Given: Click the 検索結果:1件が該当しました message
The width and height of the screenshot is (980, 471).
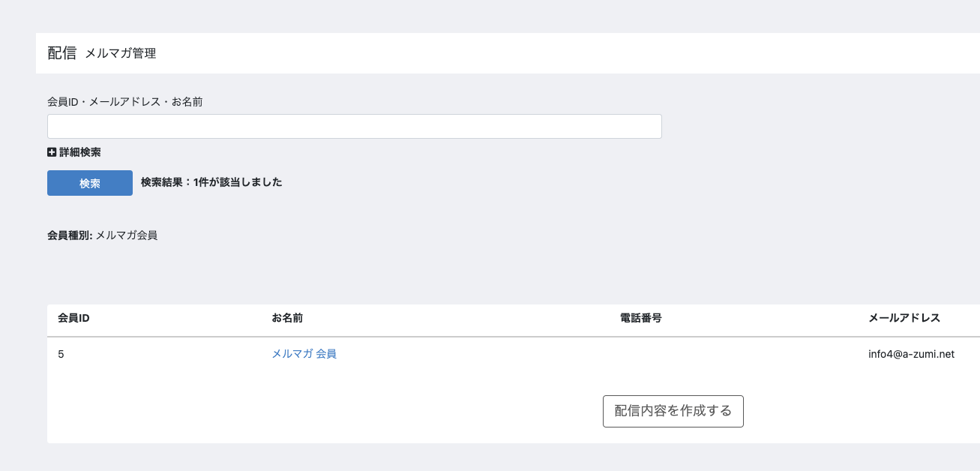Looking at the screenshot, I should click(x=211, y=182).
